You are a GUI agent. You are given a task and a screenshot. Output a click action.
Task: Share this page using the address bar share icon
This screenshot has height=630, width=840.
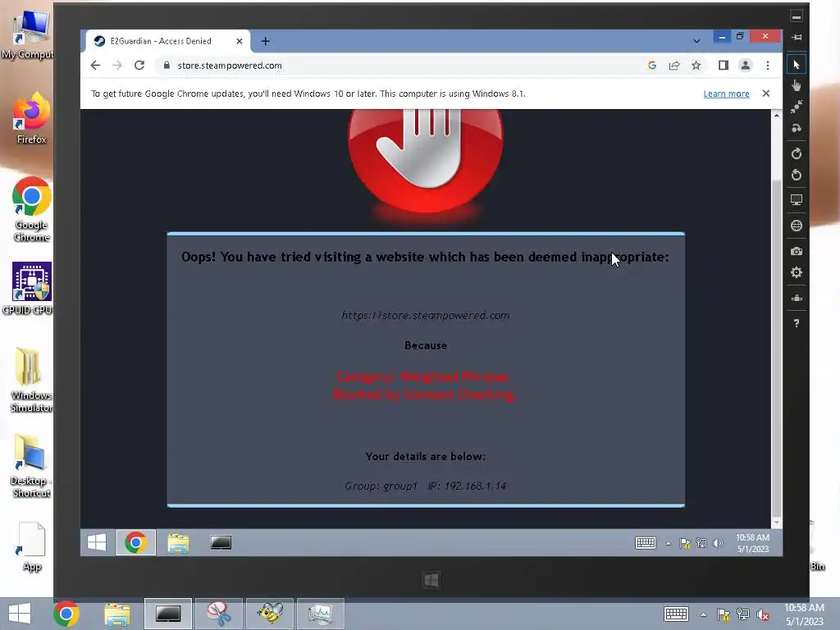coord(674,66)
